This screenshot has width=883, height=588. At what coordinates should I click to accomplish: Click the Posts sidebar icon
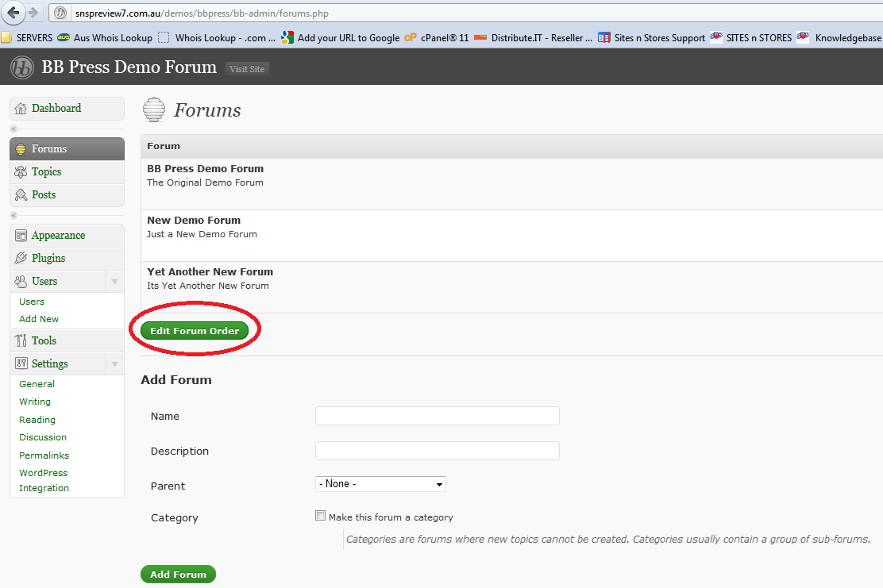pos(21,194)
